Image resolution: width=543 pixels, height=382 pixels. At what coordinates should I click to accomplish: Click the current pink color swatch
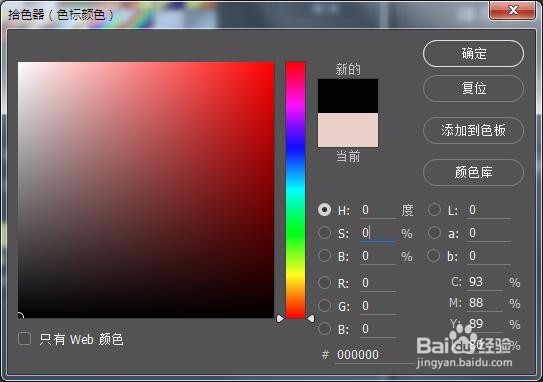click(348, 130)
